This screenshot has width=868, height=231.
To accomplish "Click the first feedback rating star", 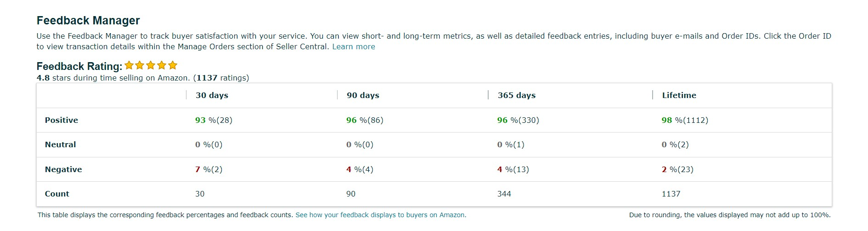I will [129, 65].
